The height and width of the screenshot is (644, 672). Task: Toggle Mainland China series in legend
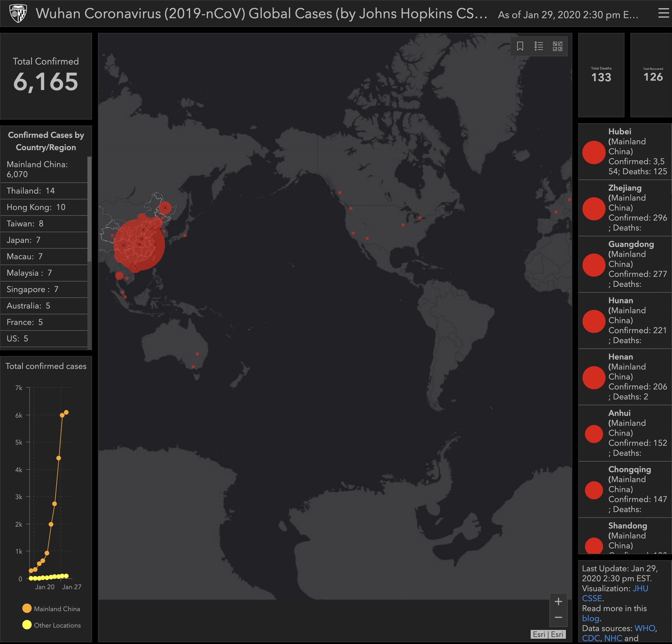coord(51,609)
